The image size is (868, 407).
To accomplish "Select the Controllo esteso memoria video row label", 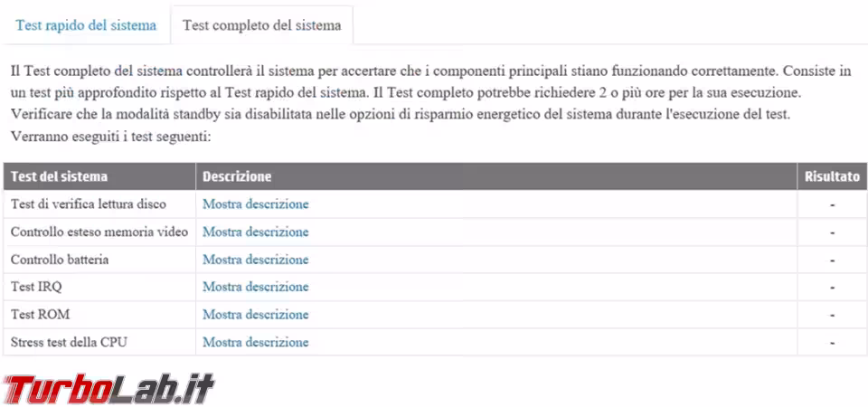I will [99, 232].
